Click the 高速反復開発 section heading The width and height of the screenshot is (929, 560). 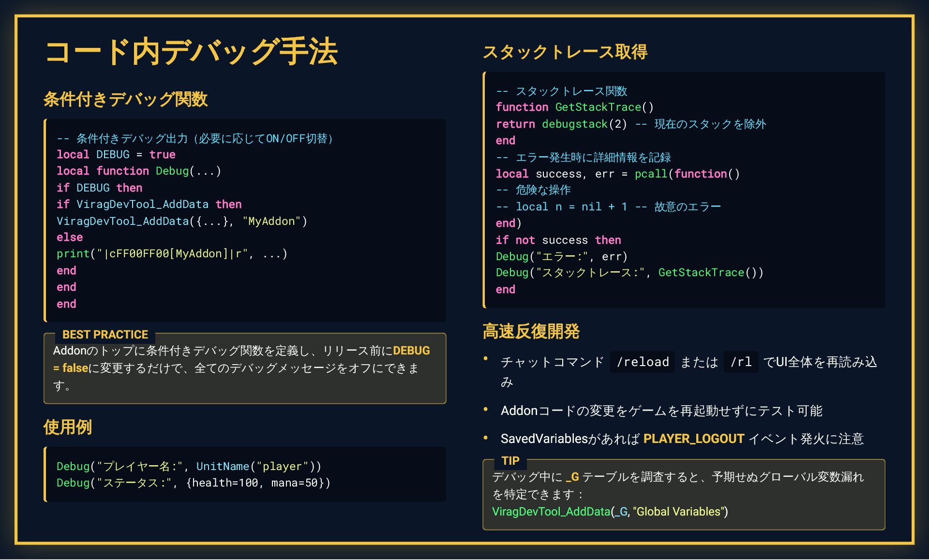point(531,331)
